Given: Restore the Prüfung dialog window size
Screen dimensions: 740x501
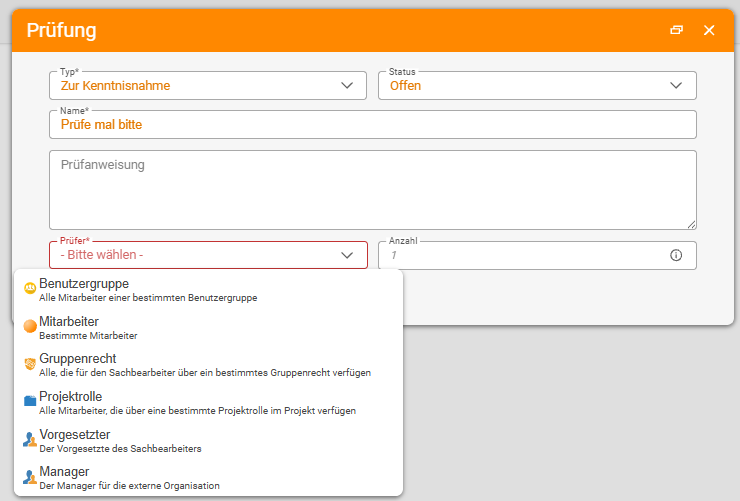Looking at the screenshot, I should point(676,30).
